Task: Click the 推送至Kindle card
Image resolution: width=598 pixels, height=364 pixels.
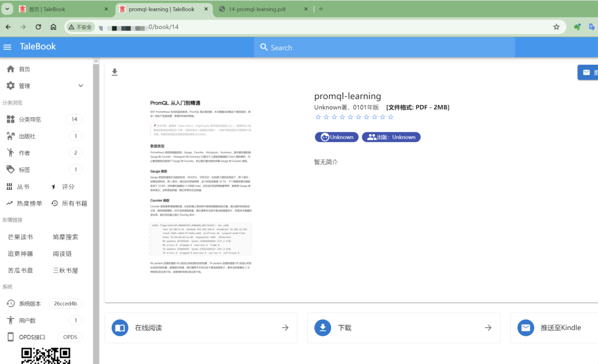Action: (x=554, y=328)
